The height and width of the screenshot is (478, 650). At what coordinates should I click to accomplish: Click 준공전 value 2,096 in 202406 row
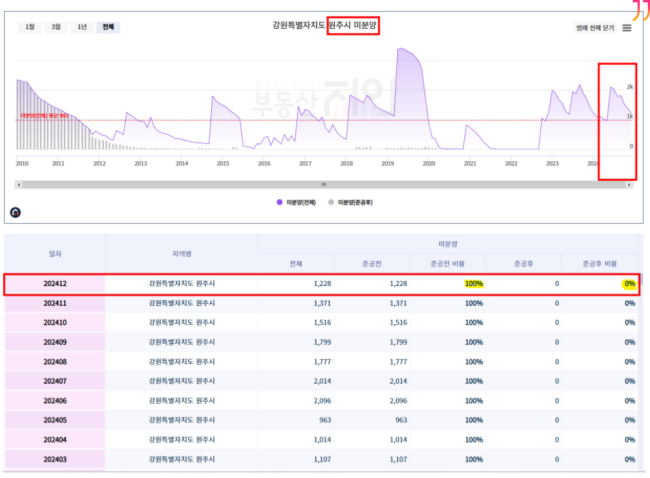(x=398, y=401)
